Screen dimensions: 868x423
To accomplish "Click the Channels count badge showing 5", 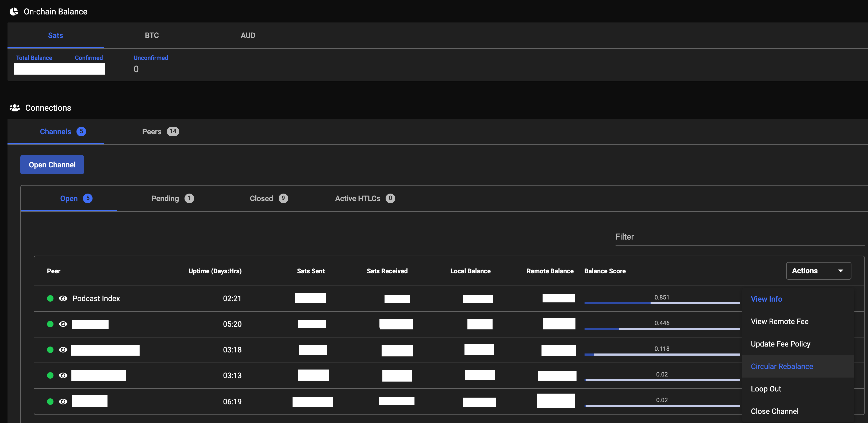I will point(81,132).
